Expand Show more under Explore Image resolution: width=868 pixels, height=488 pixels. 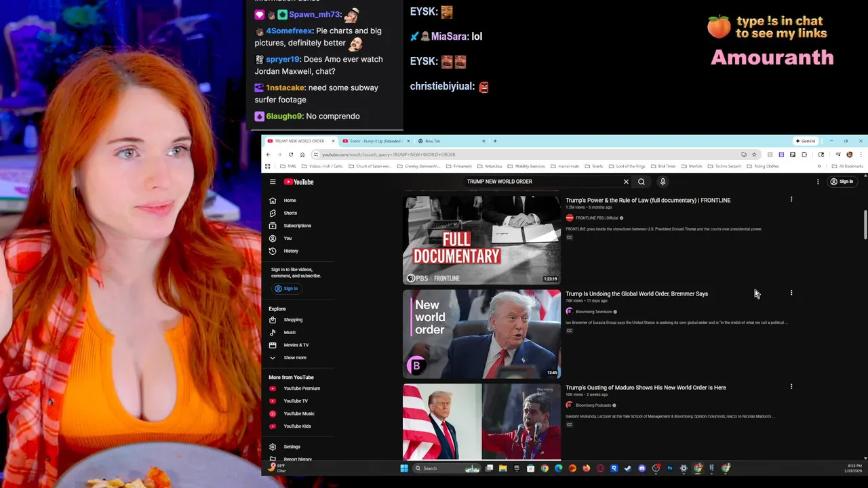coord(294,358)
